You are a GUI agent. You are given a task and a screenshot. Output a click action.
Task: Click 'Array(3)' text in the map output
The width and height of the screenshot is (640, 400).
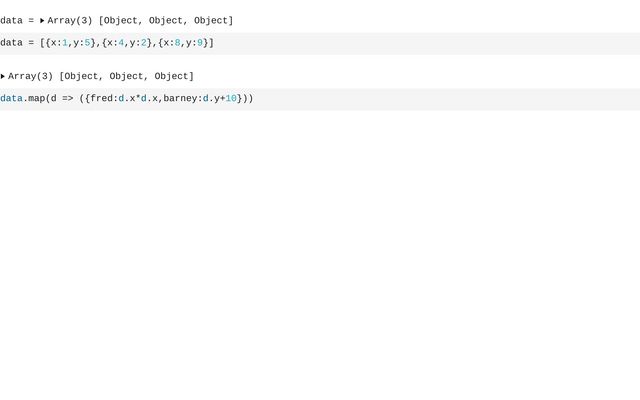click(x=30, y=77)
